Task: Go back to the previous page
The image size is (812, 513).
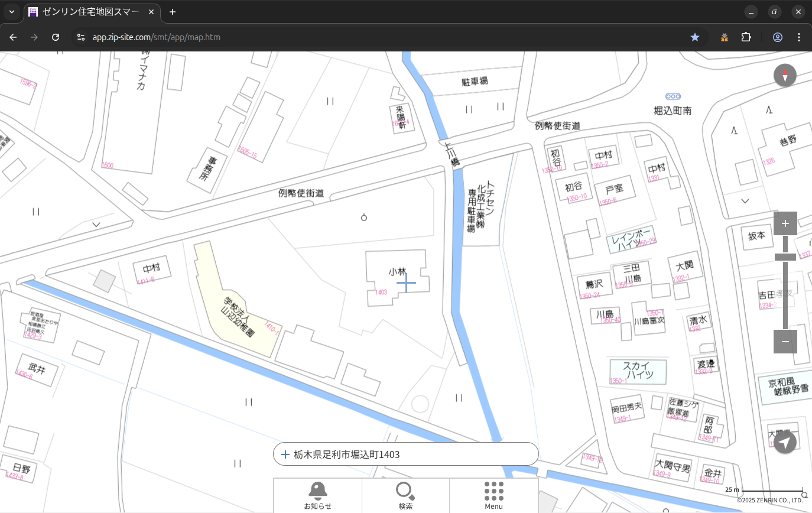Action: 13,37
